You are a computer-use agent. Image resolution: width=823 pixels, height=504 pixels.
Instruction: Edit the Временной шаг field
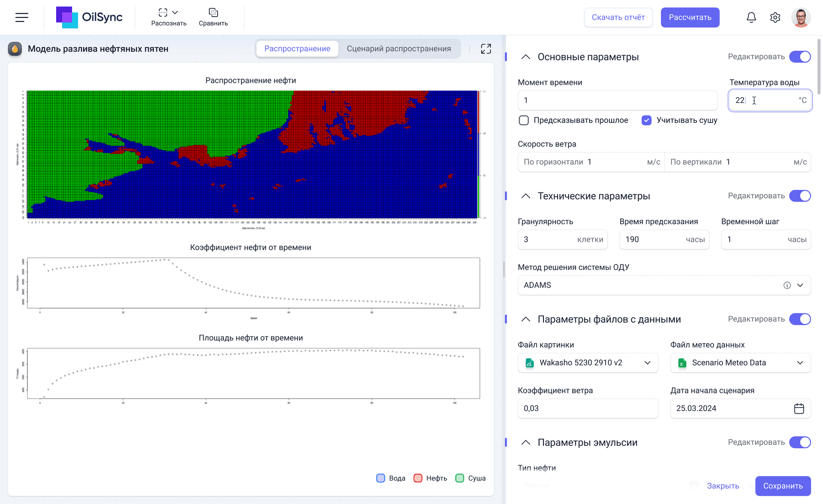(x=766, y=240)
